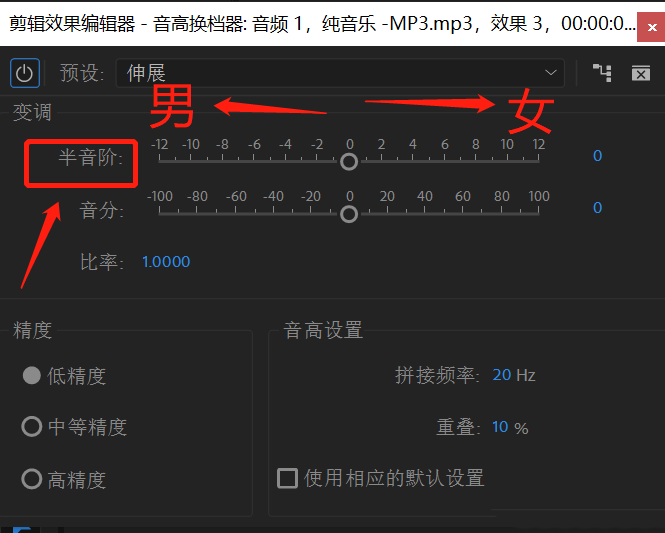
Task: Enable 使用相应的默认设置 checkbox
Action: (x=287, y=478)
